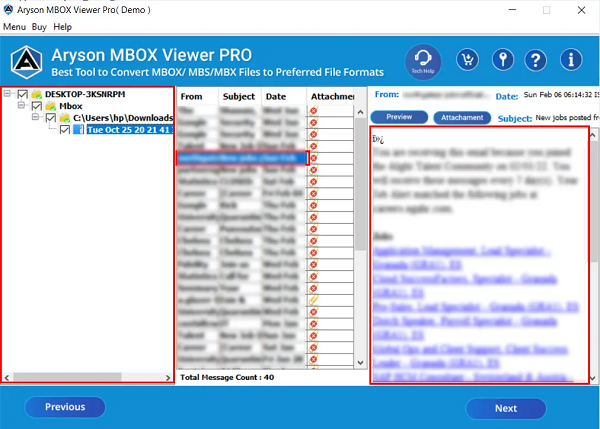Select the highlighted blue message row
600x429 pixels.
click(x=243, y=158)
